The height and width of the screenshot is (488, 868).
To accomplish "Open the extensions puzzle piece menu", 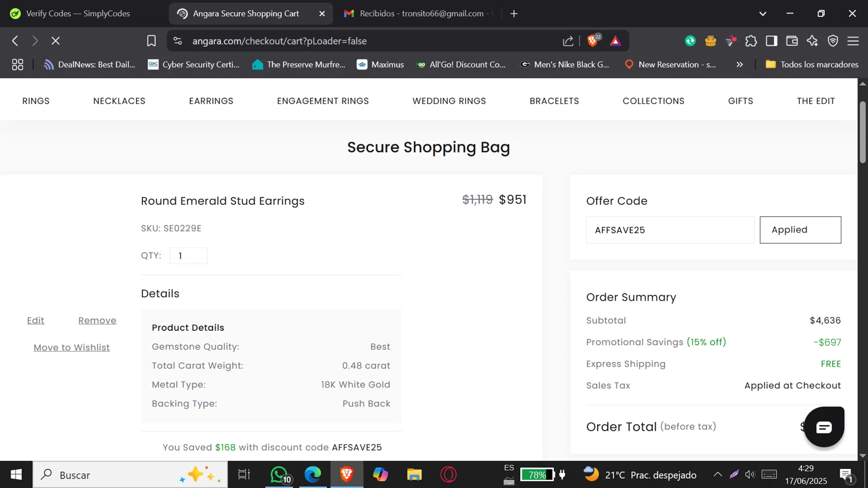I will coord(751,41).
